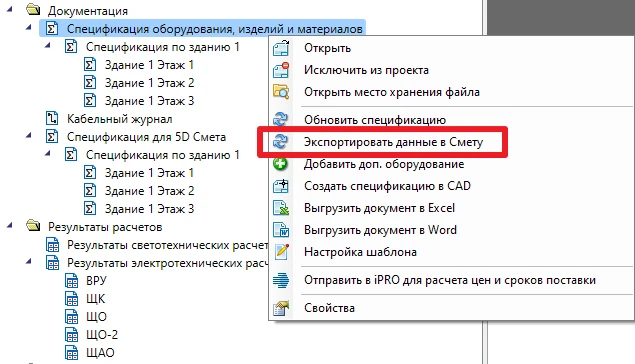
Task: Open the ВРУ results tree item
Action: tap(96, 281)
